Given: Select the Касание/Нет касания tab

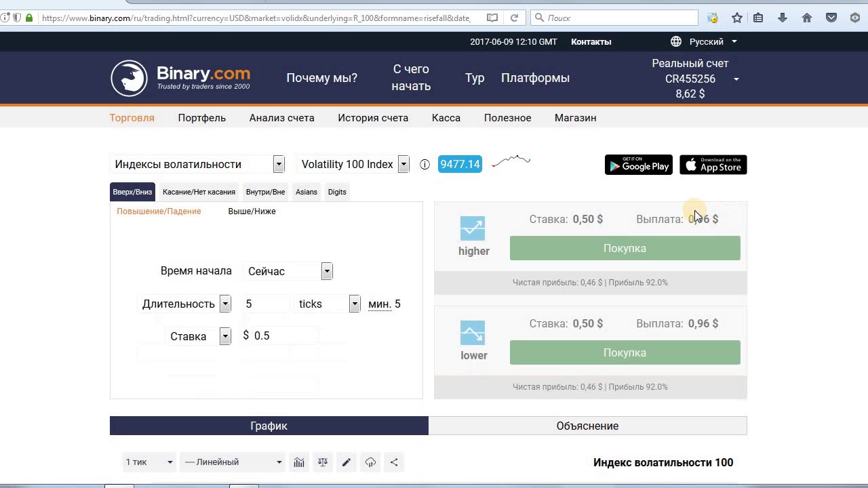Looking at the screenshot, I should point(199,192).
